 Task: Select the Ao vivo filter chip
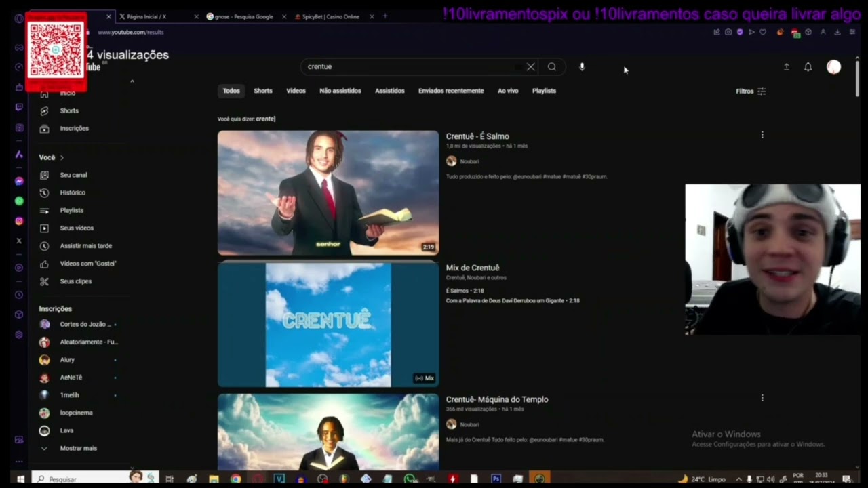508,91
